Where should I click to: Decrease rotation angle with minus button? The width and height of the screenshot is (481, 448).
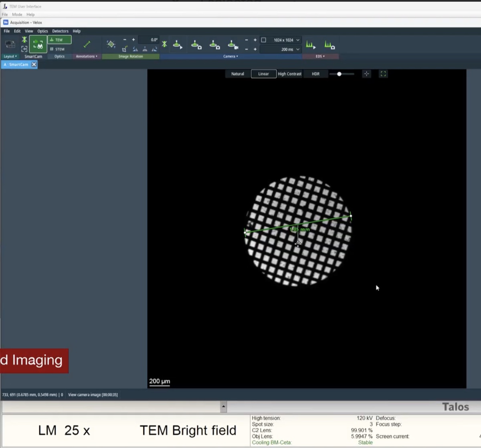coord(125,40)
